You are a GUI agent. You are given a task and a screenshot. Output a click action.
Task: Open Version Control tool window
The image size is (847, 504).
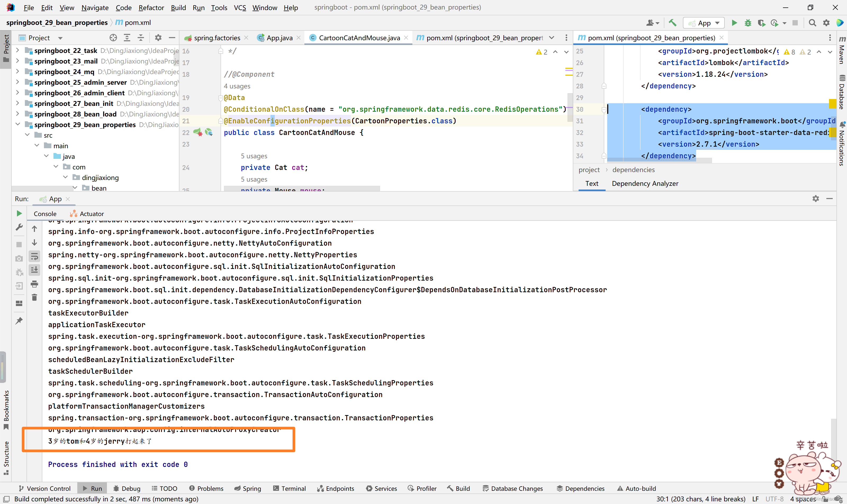coord(44,488)
